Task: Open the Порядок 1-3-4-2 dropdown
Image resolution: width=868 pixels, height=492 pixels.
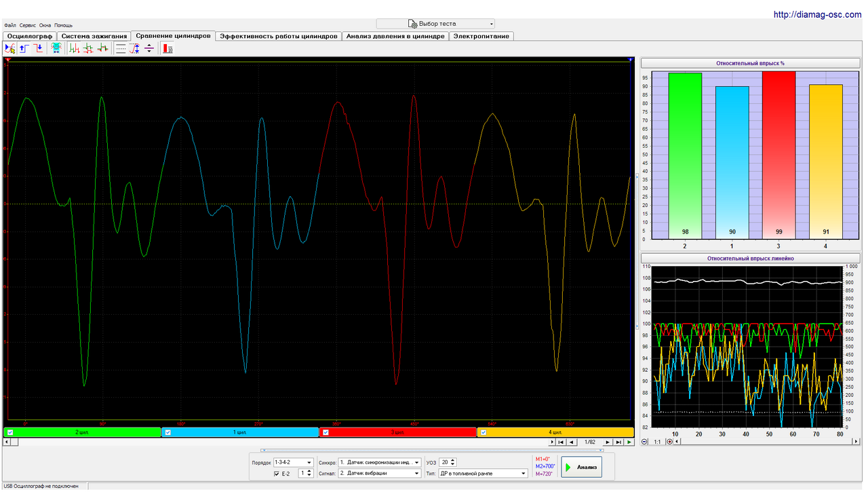Action: tap(293, 462)
